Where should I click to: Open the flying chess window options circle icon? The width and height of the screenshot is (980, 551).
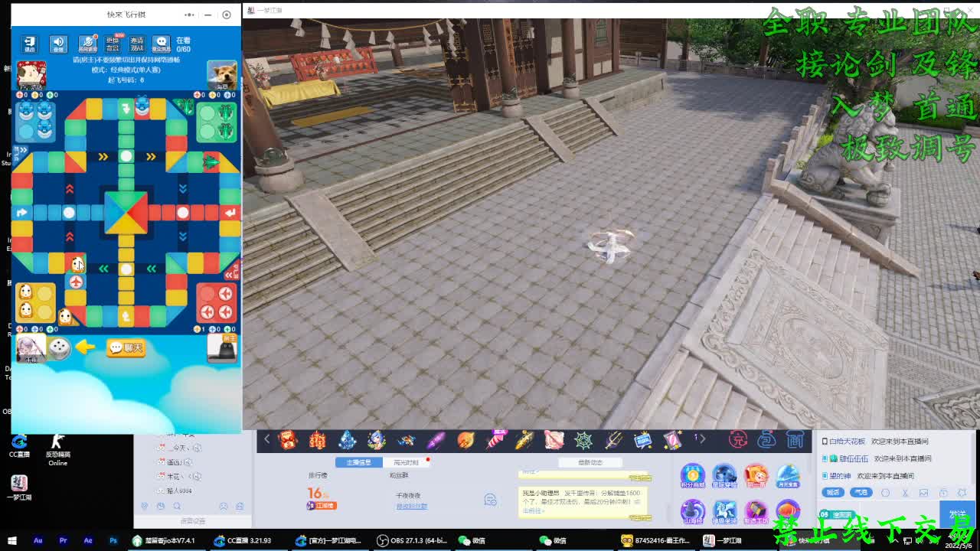click(226, 15)
